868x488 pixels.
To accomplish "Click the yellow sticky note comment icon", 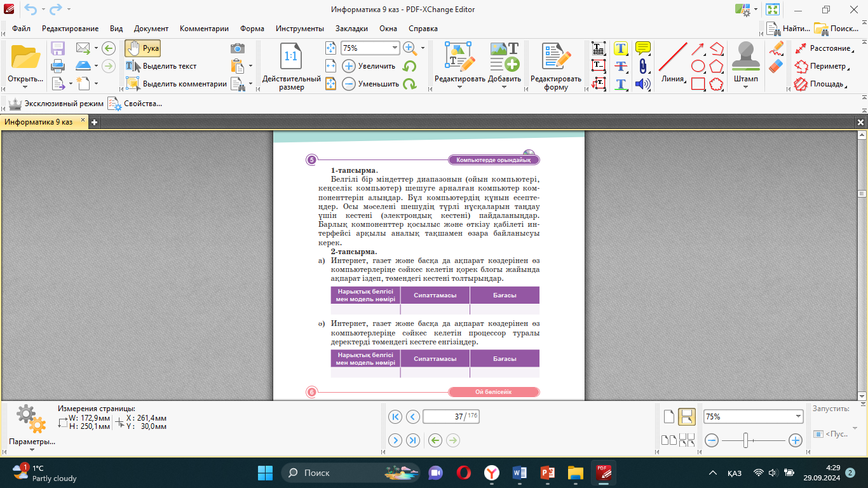I will [642, 48].
